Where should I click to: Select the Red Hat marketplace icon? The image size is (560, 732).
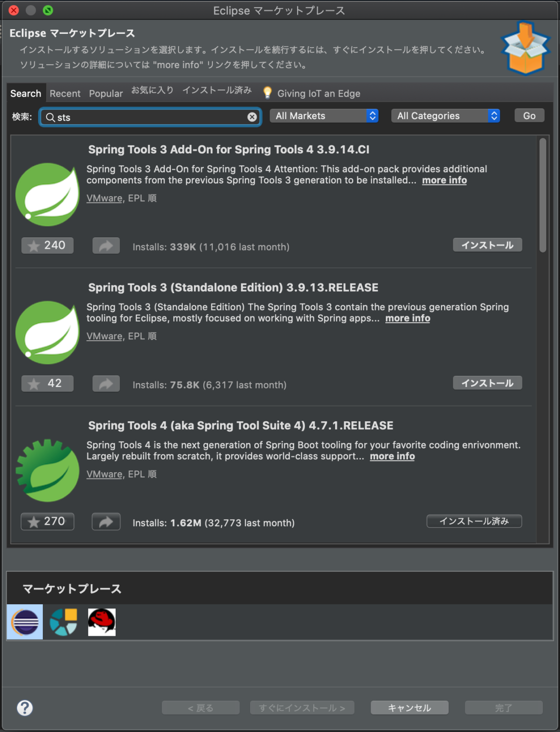tap(101, 622)
